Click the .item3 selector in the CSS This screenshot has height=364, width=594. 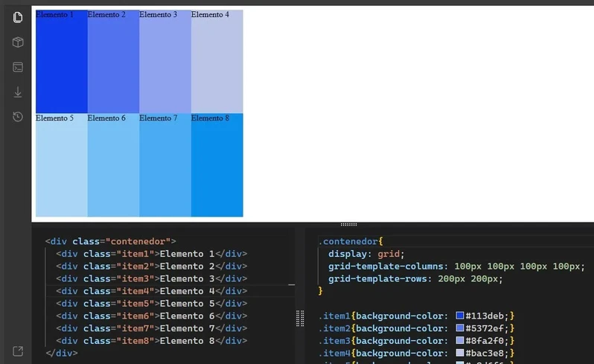tap(334, 341)
